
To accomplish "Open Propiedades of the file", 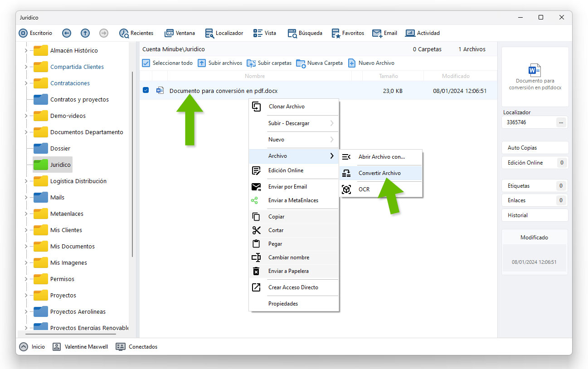I will point(294,304).
